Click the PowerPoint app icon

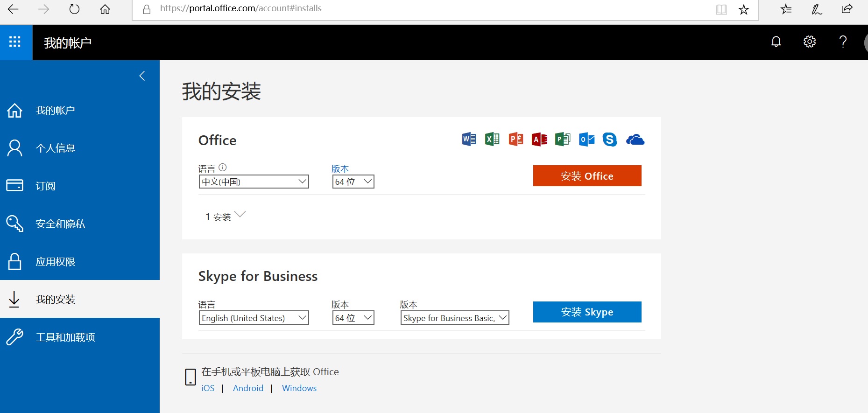coord(516,139)
